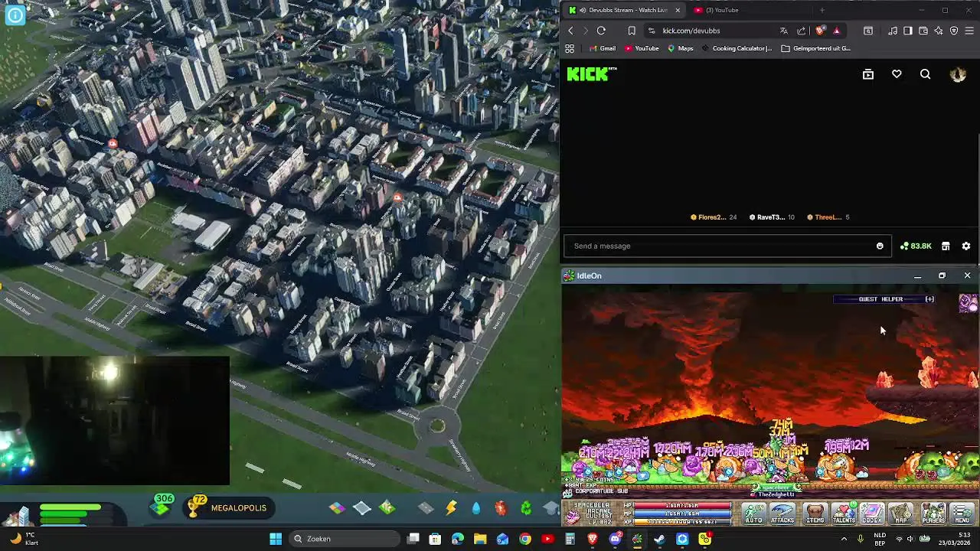Viewport: 980px width, 551px height.
Task: Open the garbage management recycle icon
Action: click(x=526, y=508)
